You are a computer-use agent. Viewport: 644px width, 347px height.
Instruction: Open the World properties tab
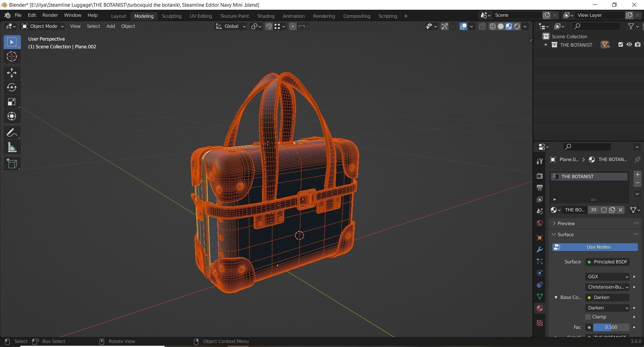(x=540, y=223)
